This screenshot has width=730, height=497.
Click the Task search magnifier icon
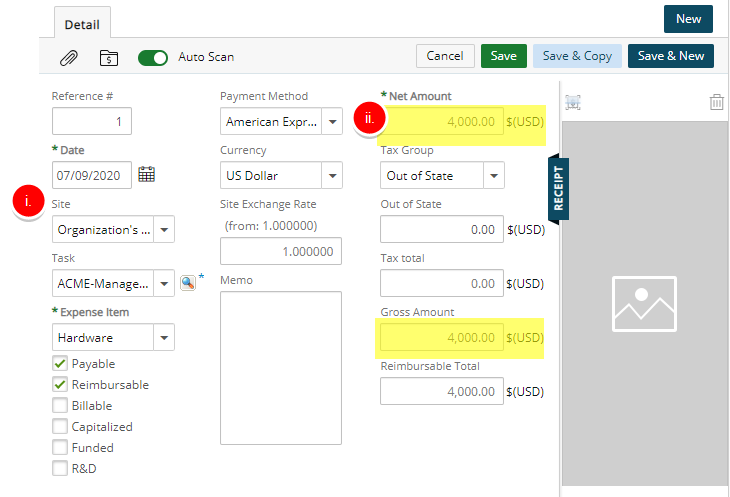(x=188, y=282)
